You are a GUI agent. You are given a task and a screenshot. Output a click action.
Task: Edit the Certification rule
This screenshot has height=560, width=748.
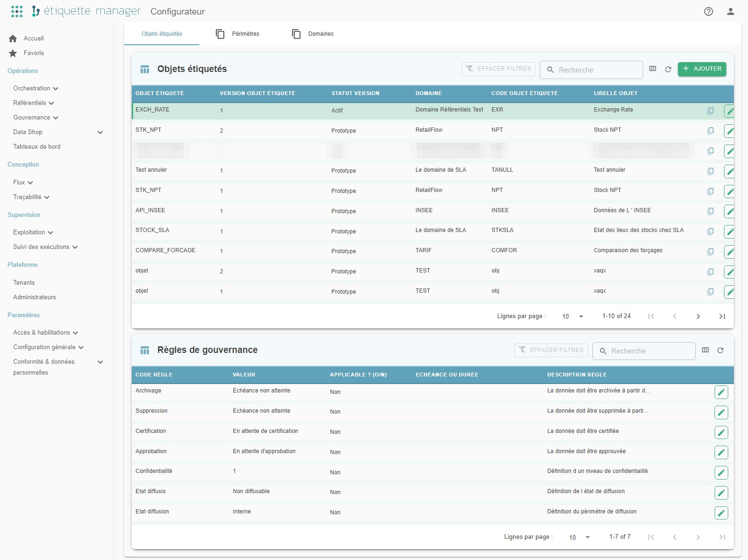coord(721,432)
